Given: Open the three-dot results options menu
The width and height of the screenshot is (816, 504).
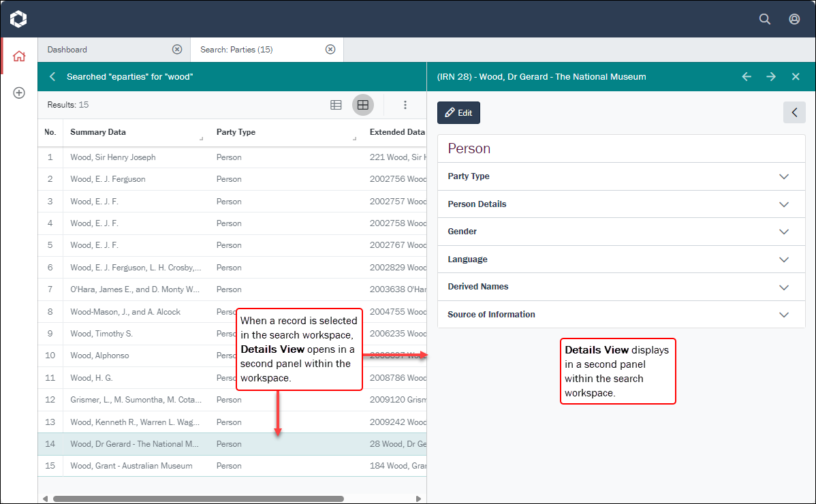Looking at the screenshot, I should click(405, 105).
